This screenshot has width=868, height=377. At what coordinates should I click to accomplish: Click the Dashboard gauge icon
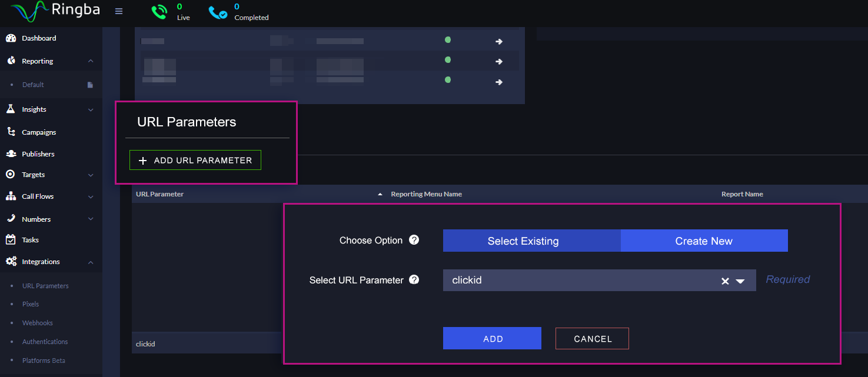click(11, 38)
